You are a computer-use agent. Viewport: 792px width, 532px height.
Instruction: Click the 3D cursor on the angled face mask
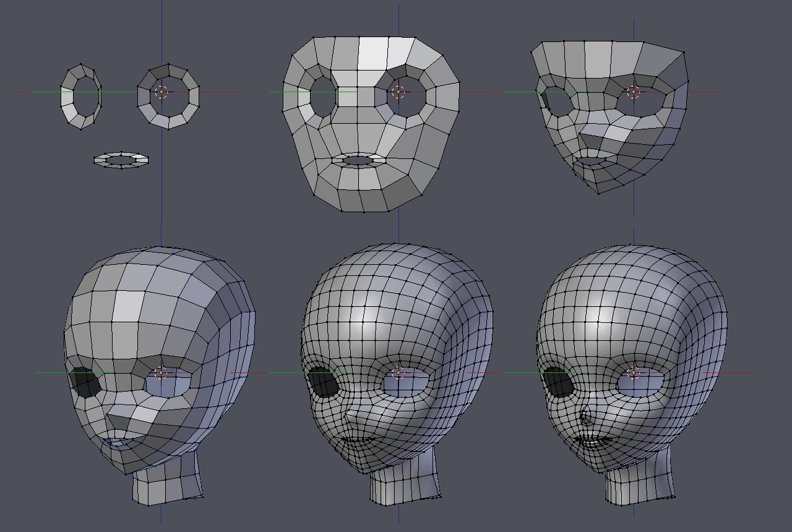coord(633,92)
